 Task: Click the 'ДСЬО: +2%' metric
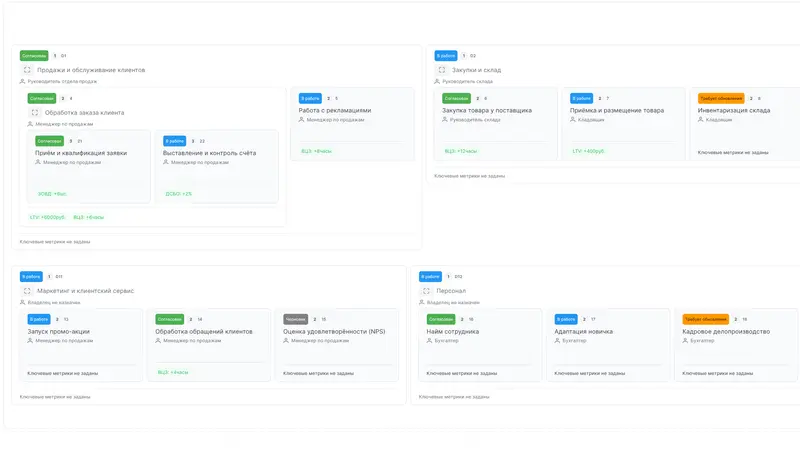click(x=179, y=194)
